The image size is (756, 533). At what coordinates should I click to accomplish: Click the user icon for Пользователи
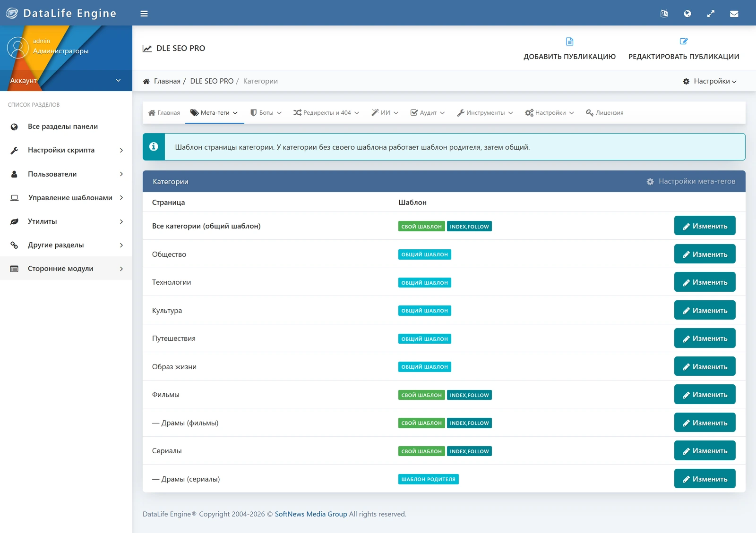point(14,174)
